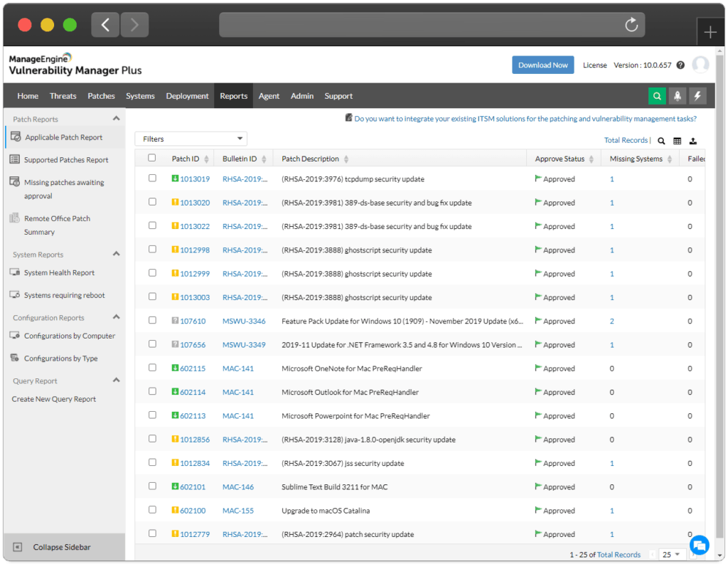Select the checkbox for patch 1012998
Screen dimensions: 728x564
coord(152,249)
